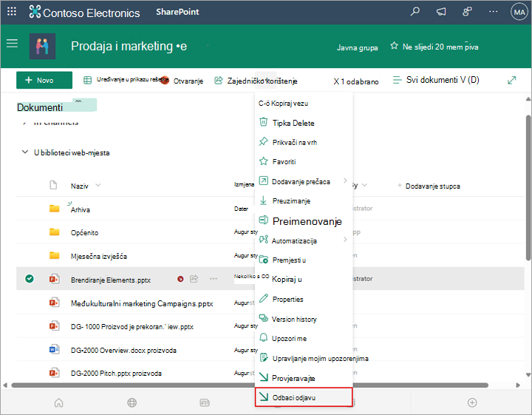
Task: Choose Tipka Delete menu entry
Action: point(304,123)
